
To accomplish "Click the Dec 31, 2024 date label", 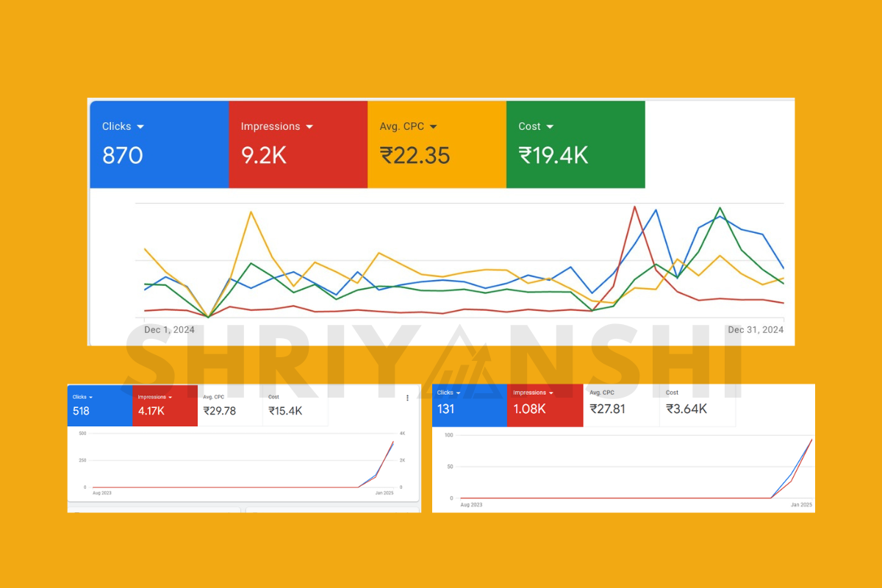I will coord(756,330).
